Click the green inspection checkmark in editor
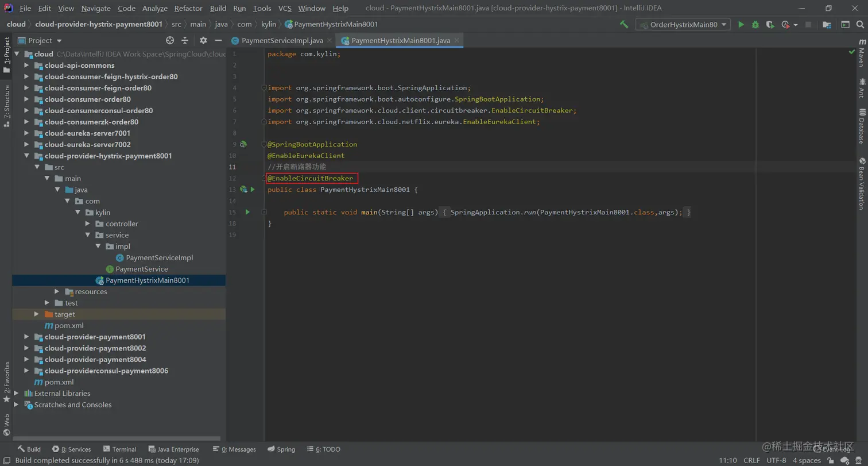868x466 pixels. pos(852,52)
